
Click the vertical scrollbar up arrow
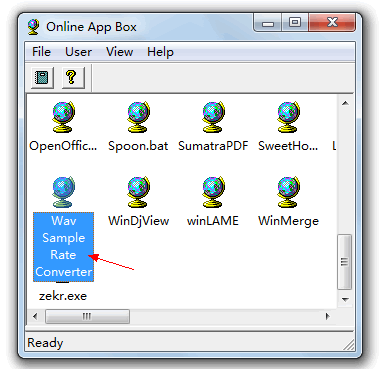(x=345, y=103)
